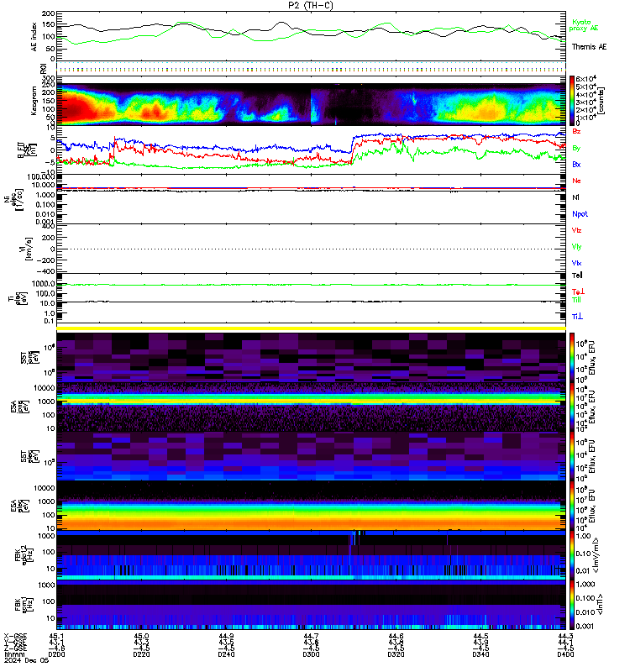Click X-GSE value 44.9
This screenshot has height=672, width=630.
(226, 636)
